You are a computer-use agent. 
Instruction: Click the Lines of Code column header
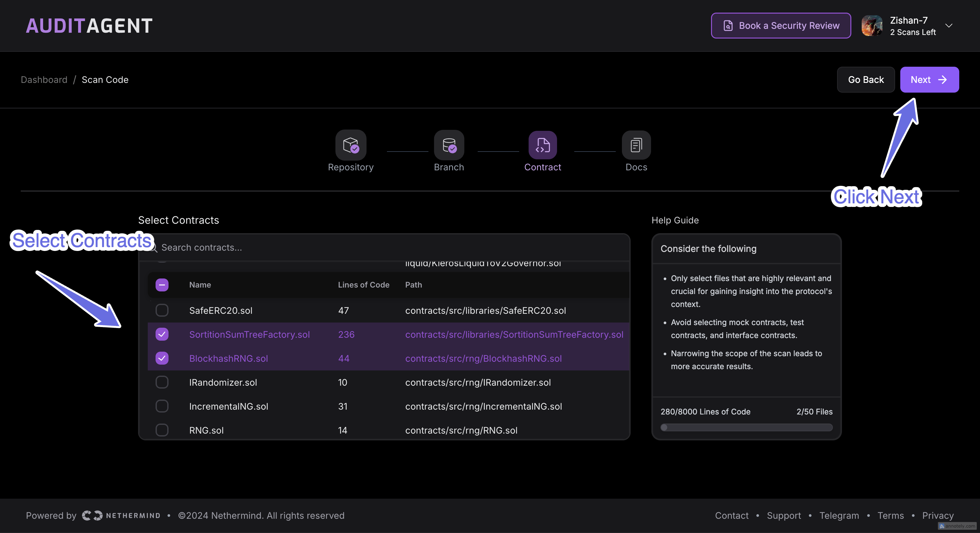tap(364, 285)
